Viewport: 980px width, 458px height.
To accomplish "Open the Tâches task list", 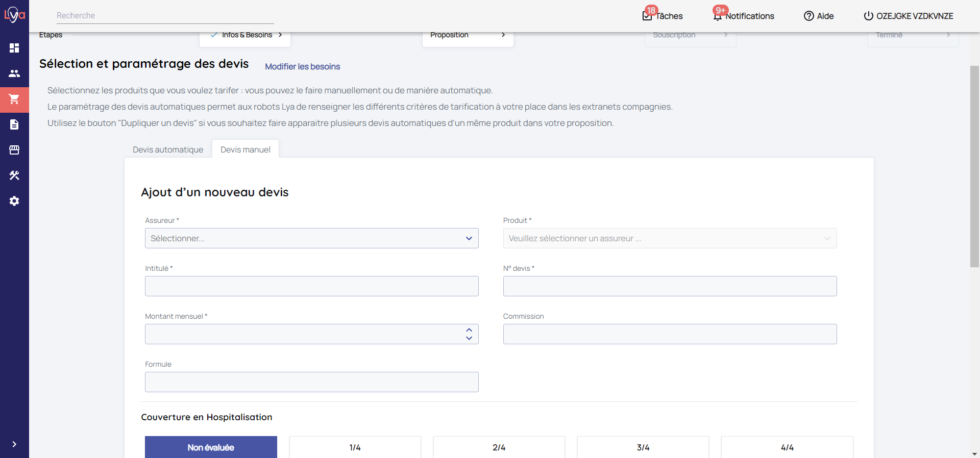I will coord(663,16).
